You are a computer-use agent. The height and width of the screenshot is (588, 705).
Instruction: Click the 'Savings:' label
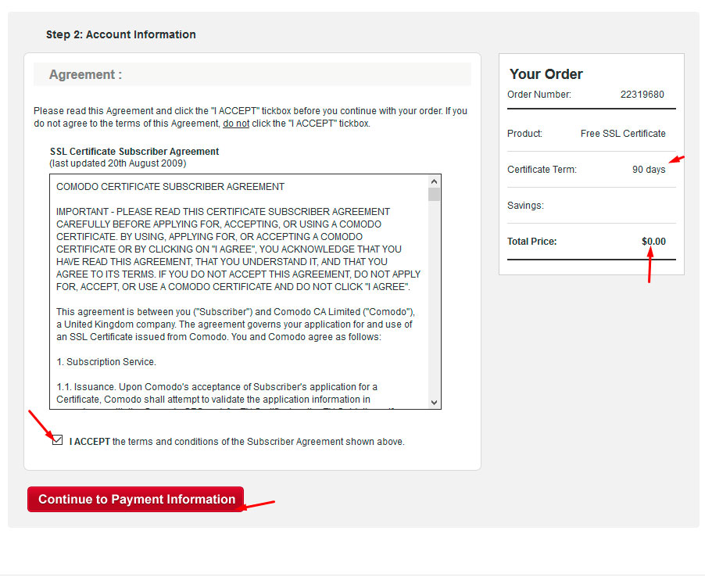click(525, 206)
